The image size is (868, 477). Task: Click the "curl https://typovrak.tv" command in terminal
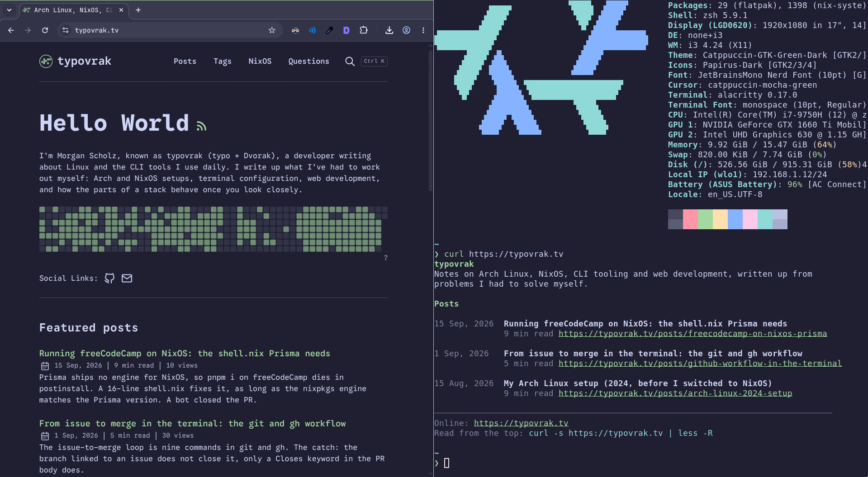pyautogui.click(x=503, y=254)
